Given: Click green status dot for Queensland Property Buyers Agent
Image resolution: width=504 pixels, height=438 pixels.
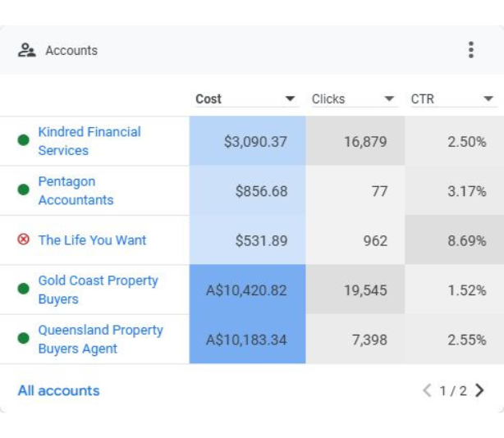Looking at the screenshot, I should coord(23,339).
